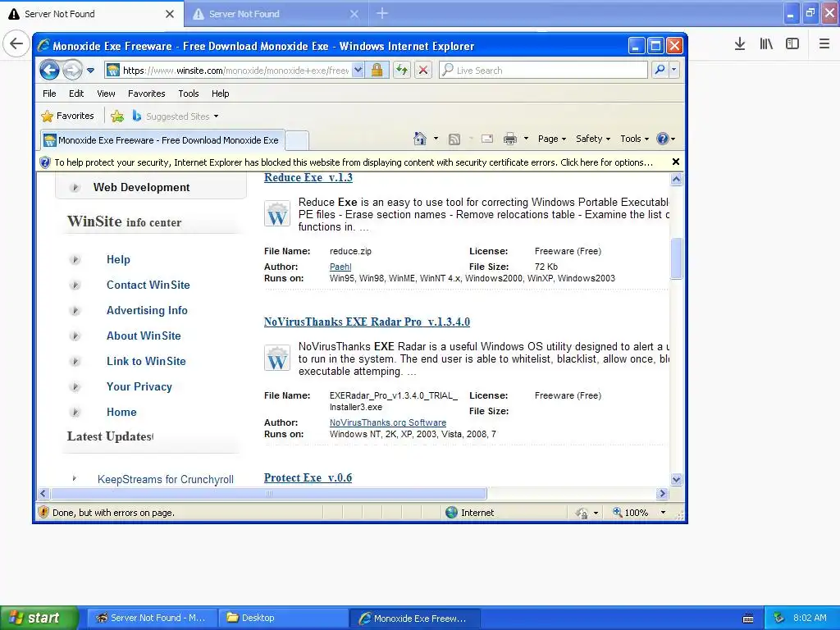Open the Tools menu in menu bar
Image resolution: width=840 pixels, height=630 pixels.
189,94
